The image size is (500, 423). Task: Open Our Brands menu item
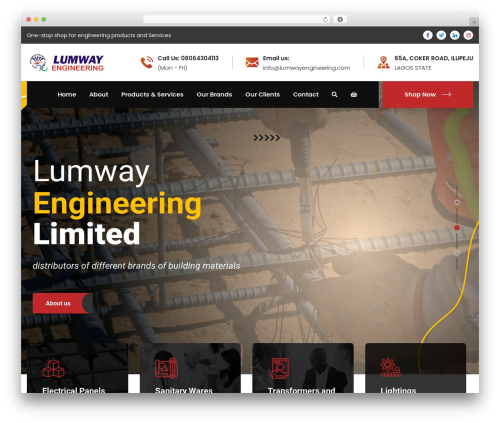pos(214,95)
